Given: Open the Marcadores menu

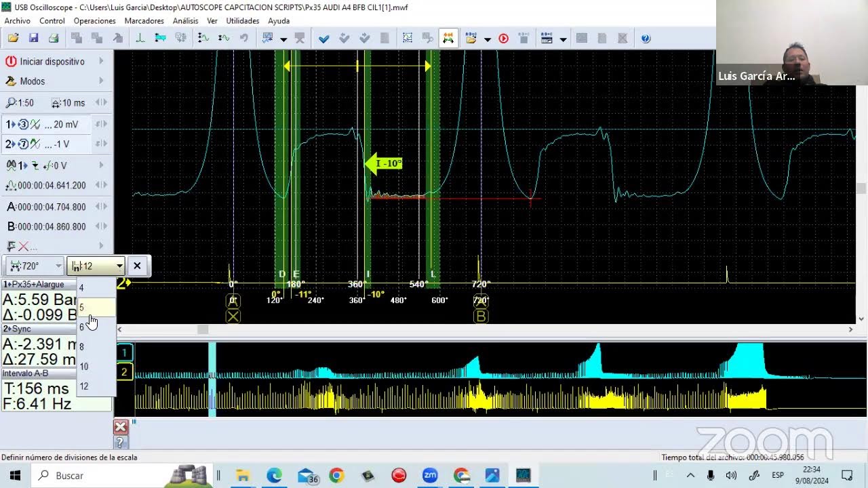Looking at the screenshot, I should pyautogui.click(x=144, y=21).
